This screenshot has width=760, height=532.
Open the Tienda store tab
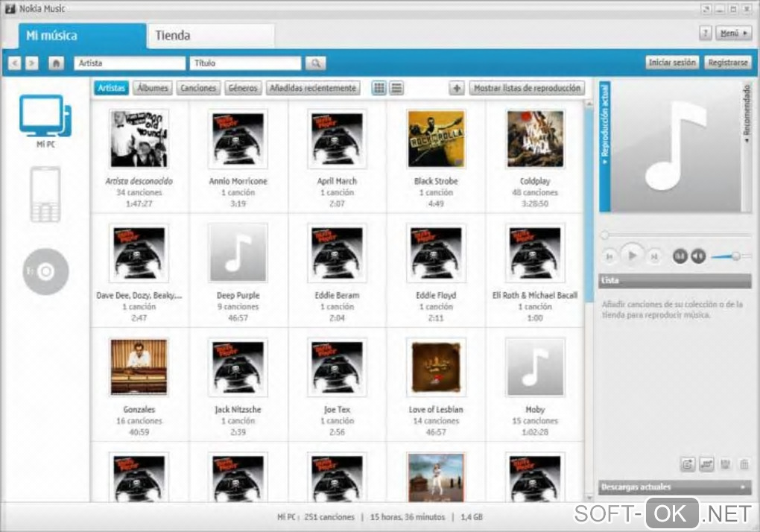click(212, 36)
